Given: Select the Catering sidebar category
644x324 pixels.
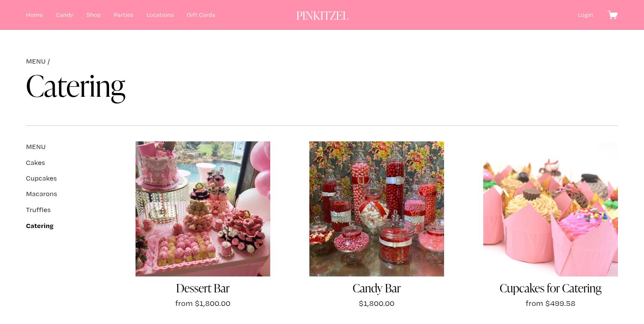Looking at the screenshot, I should click(x=40, y=226).
